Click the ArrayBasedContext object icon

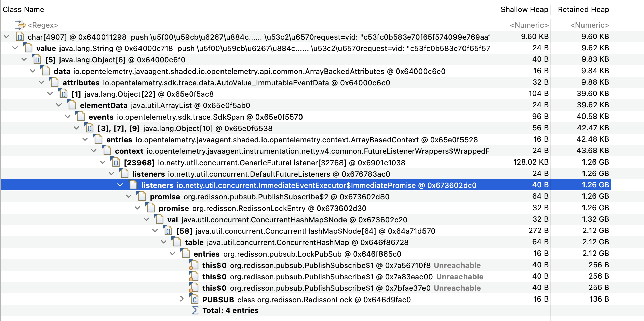(x=98, y=139)
